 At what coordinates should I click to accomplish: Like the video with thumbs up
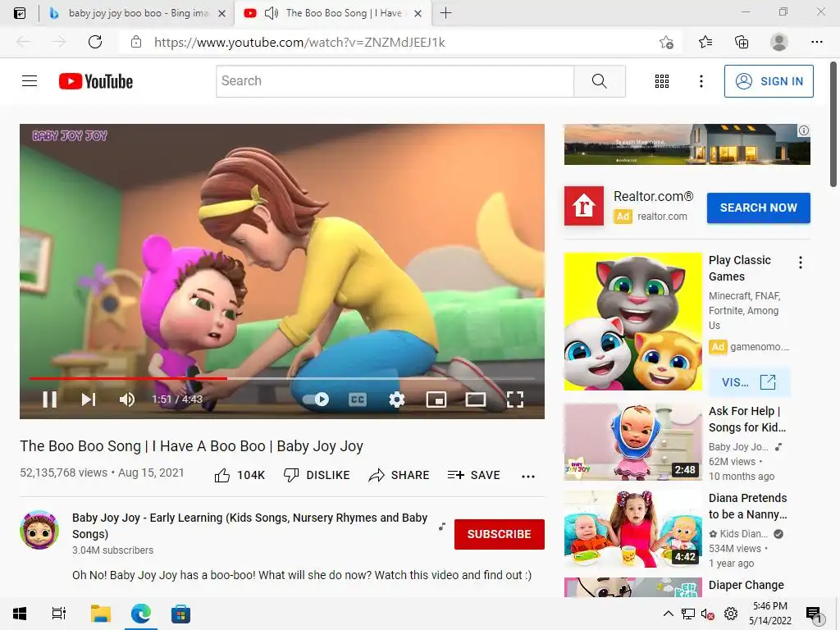coord(240,475)
